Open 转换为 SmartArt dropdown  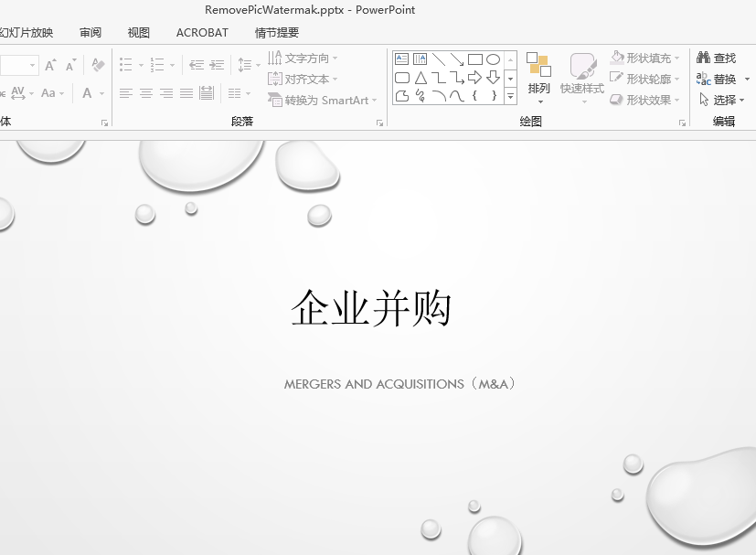(323, 100)
